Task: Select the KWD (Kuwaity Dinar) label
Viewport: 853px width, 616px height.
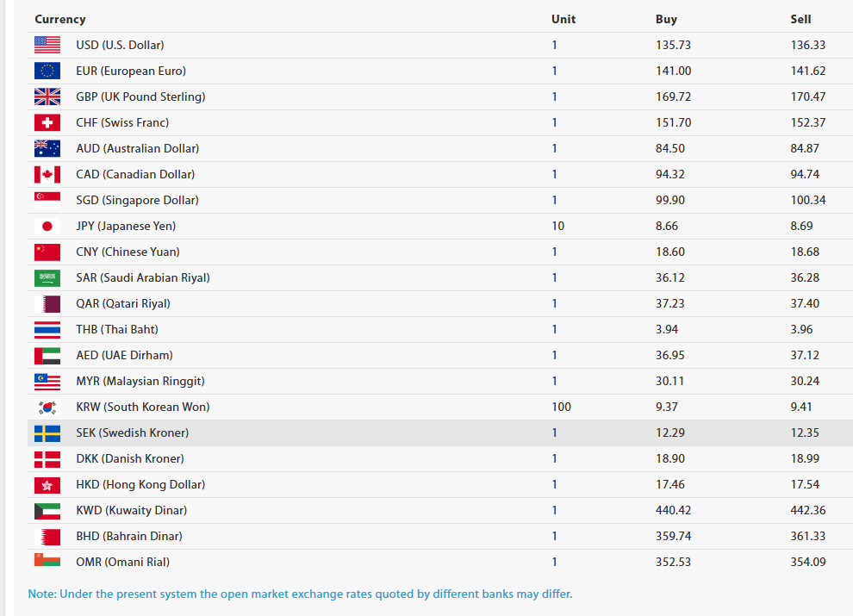Action: coord(131,510)
